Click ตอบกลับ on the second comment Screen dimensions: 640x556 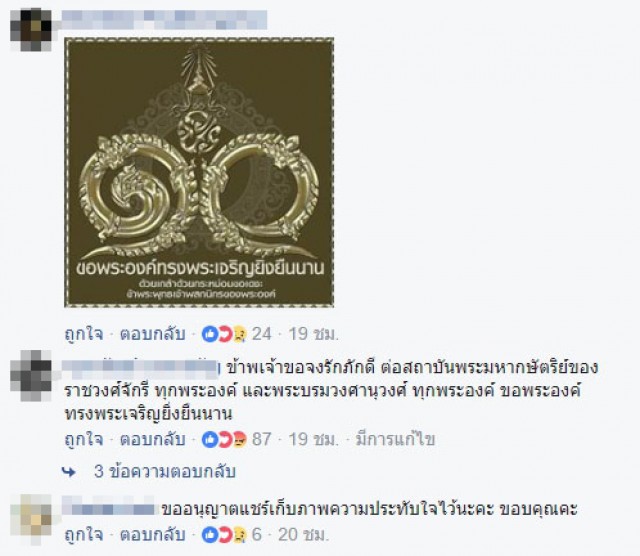point(152,439)
